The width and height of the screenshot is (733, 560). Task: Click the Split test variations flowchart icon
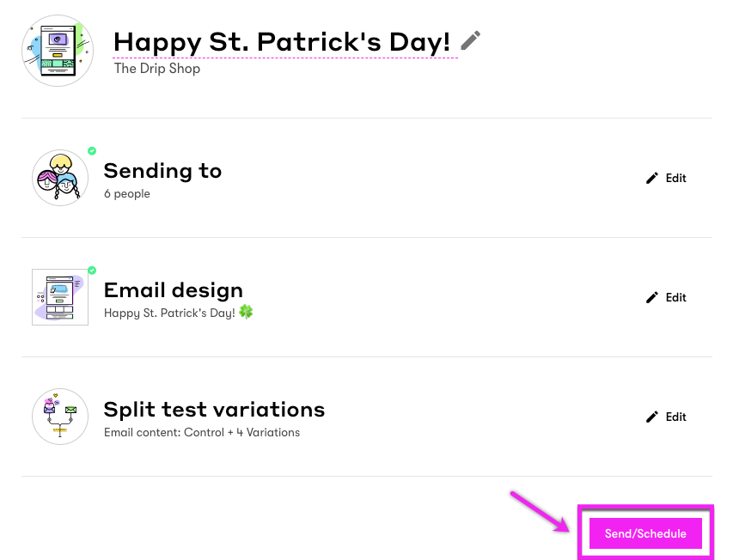(x=59, y=417)
